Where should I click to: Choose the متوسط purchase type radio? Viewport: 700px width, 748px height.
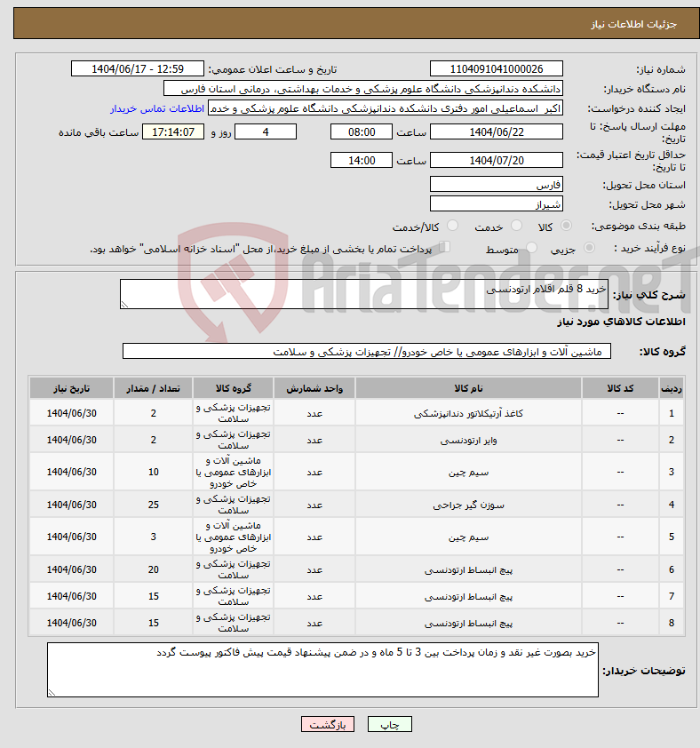[x=531, y=248]
